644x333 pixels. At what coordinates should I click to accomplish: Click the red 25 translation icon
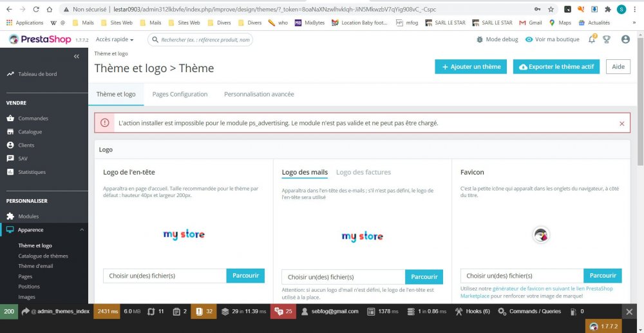(x=283, y=311)
